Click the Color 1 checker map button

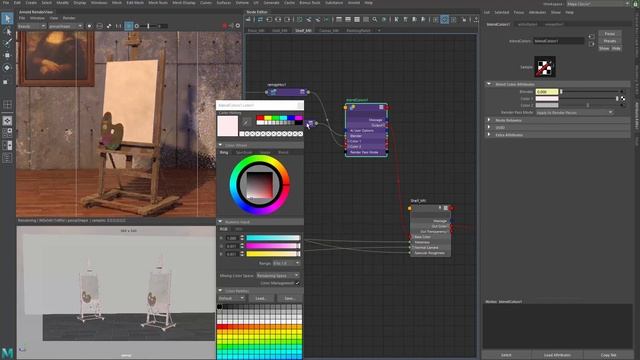pyautogui.click(x=623, y=99)
